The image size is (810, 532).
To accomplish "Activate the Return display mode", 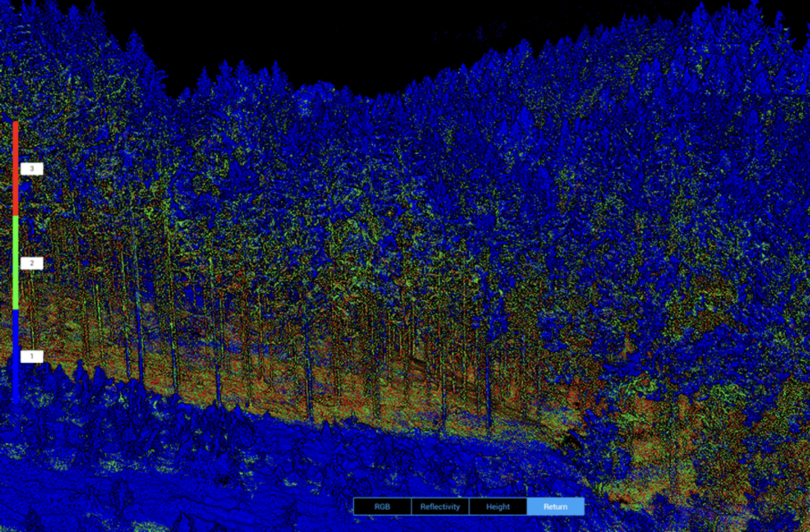I will (556, 507).
